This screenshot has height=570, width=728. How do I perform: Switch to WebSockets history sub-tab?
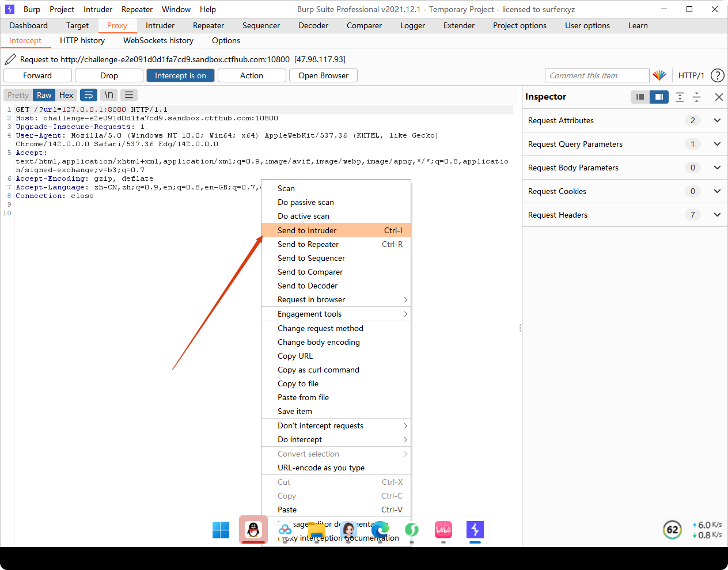[158, 40]
